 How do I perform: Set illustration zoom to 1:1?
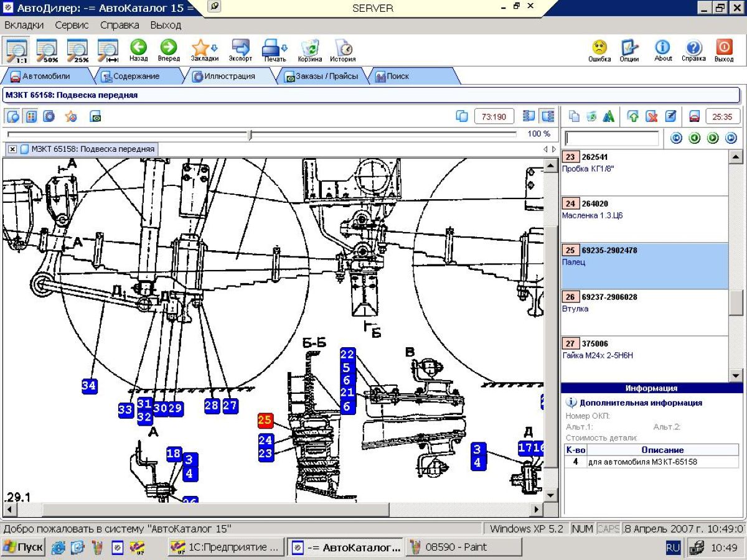click(17, 50)
